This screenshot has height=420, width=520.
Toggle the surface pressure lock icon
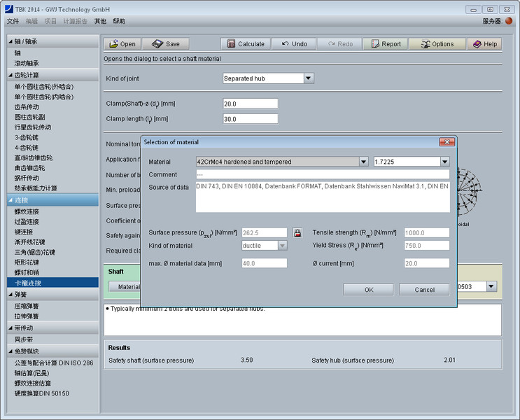coord(297,232)
